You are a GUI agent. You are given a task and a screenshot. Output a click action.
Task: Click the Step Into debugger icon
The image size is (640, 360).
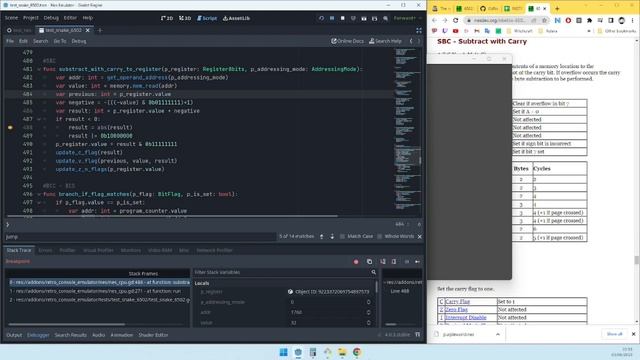[383, 262]
